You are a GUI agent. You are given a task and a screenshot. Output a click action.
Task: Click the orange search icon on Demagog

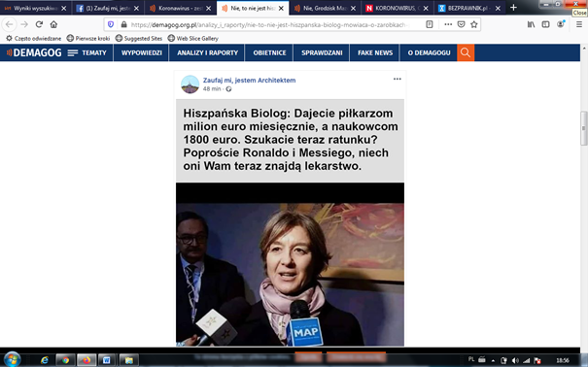coord(466,52)
